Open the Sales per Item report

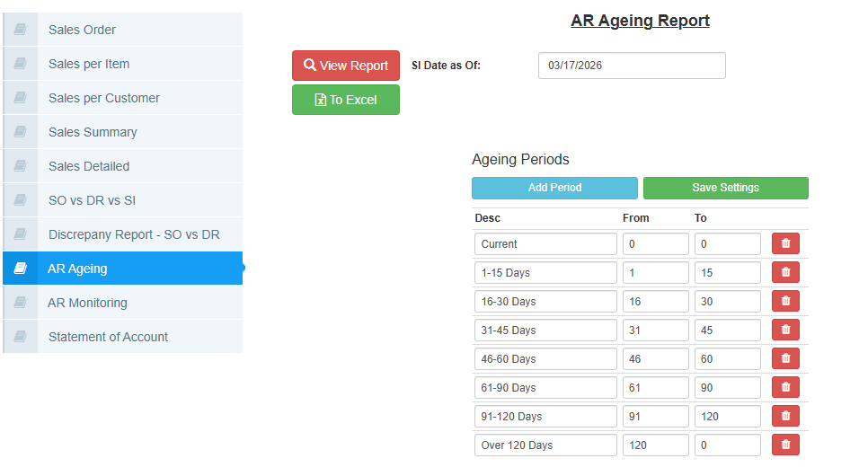click(x=89, y=64)
